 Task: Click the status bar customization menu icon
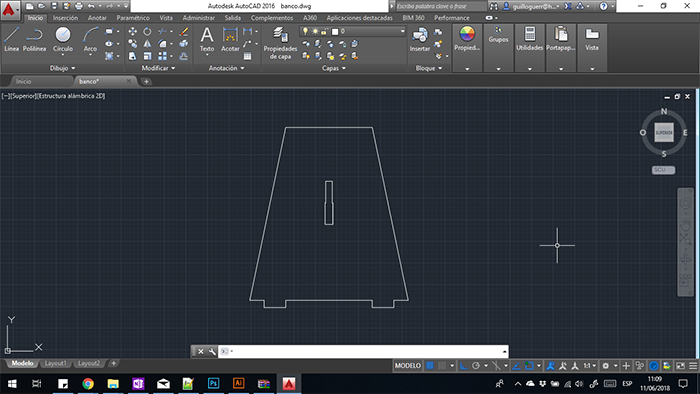coord(693,366)
